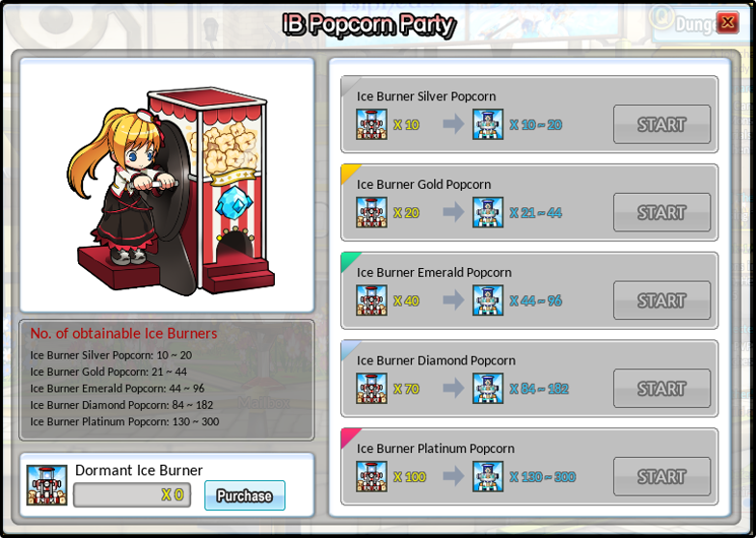Click the Dormant Ice Burner icon in Silver row
The image size is (756, 538).
pos(371,124)
